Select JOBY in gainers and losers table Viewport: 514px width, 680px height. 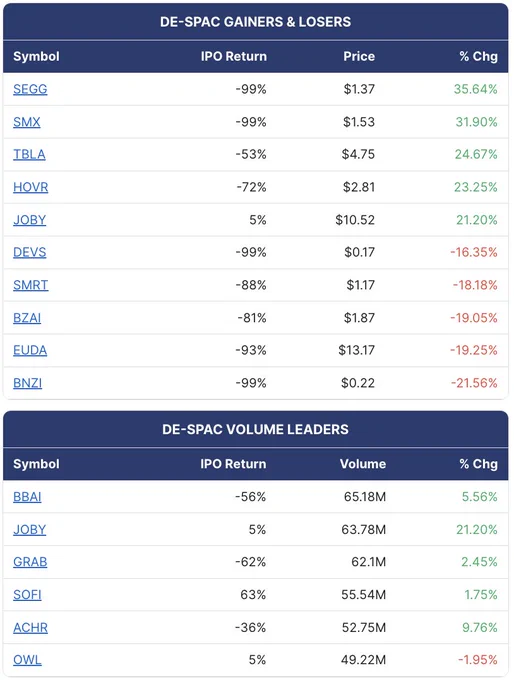tap(29, 220)
